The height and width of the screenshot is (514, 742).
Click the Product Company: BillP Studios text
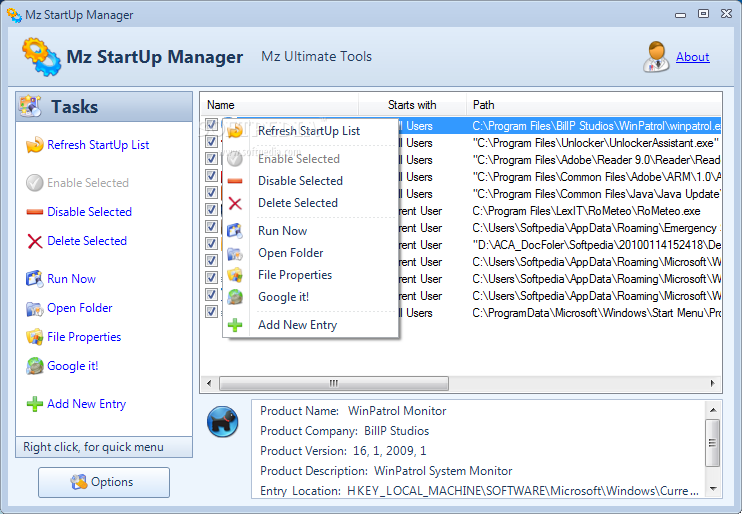click(x=344, y=431)
